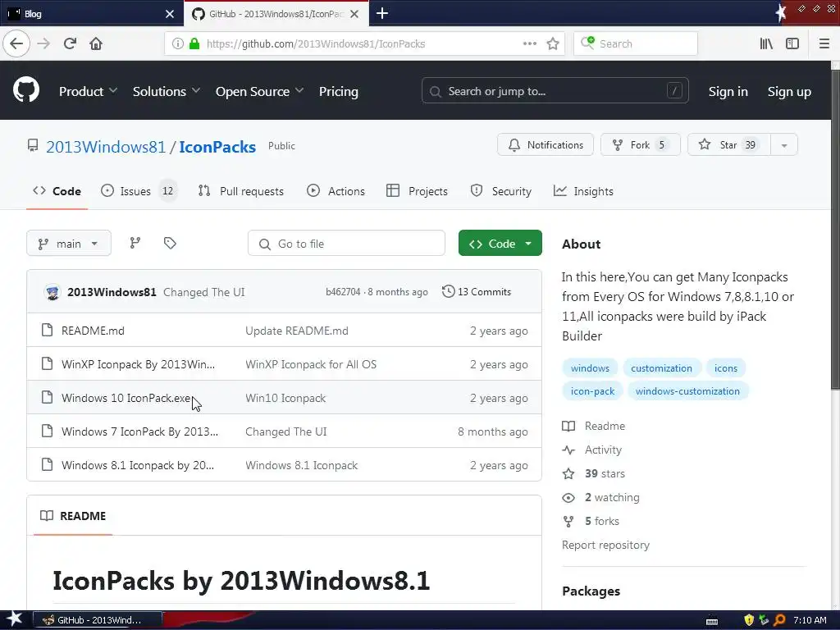Switch to the Issues tab
The height and width of the screenshot is (630, 840).
point(138,191)
